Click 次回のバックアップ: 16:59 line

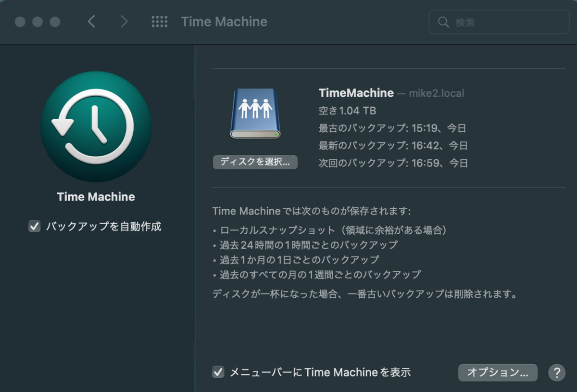click(393, 163)
